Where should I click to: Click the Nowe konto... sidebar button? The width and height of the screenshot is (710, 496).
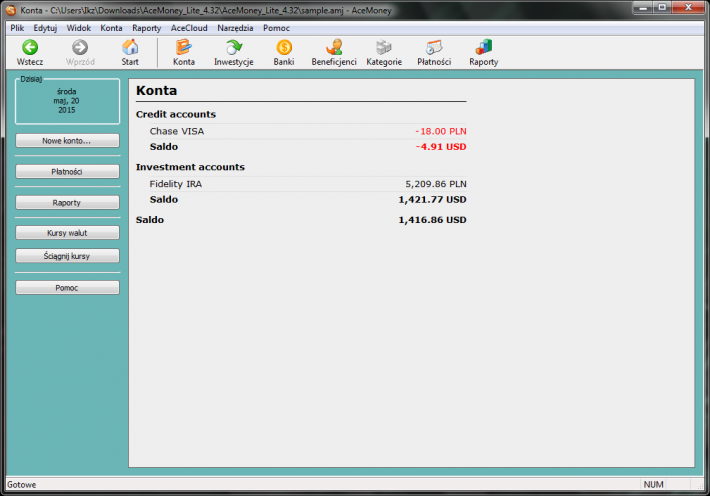(x=67, y=141)
